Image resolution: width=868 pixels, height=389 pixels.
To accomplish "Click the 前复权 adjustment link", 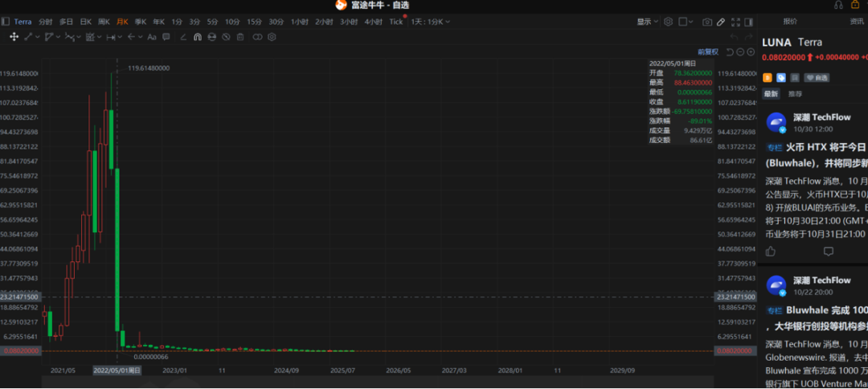I will coord(708,52).
